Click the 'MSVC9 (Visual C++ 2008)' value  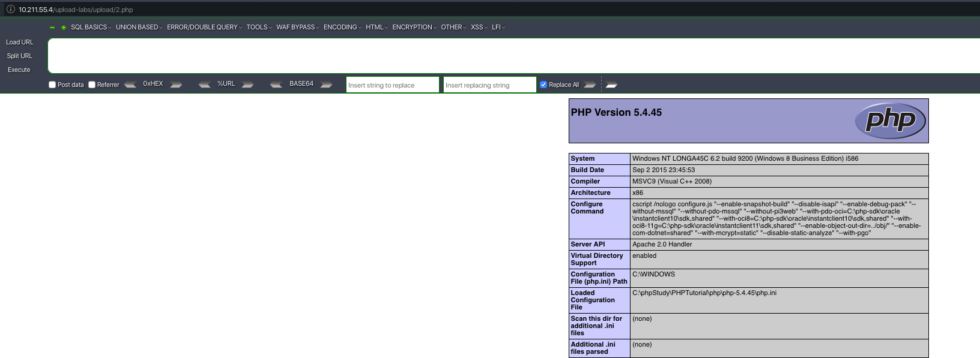(672, 181)
